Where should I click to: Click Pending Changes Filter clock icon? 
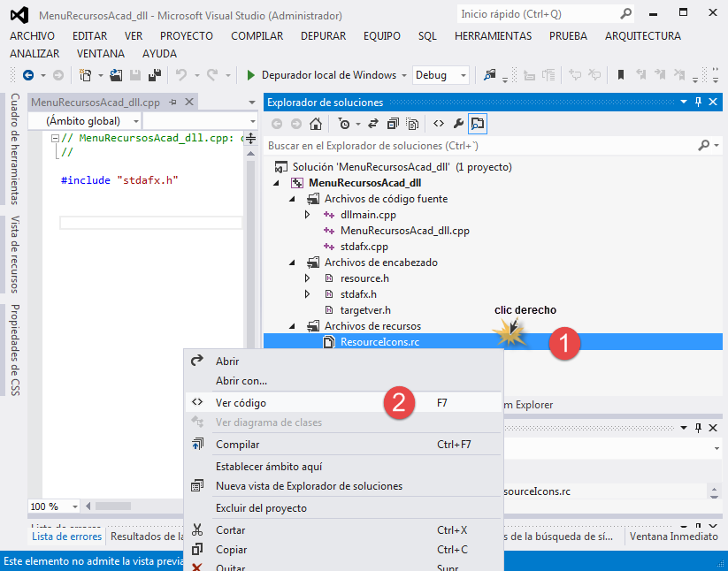pyautogui.click(x=344, y=124)
